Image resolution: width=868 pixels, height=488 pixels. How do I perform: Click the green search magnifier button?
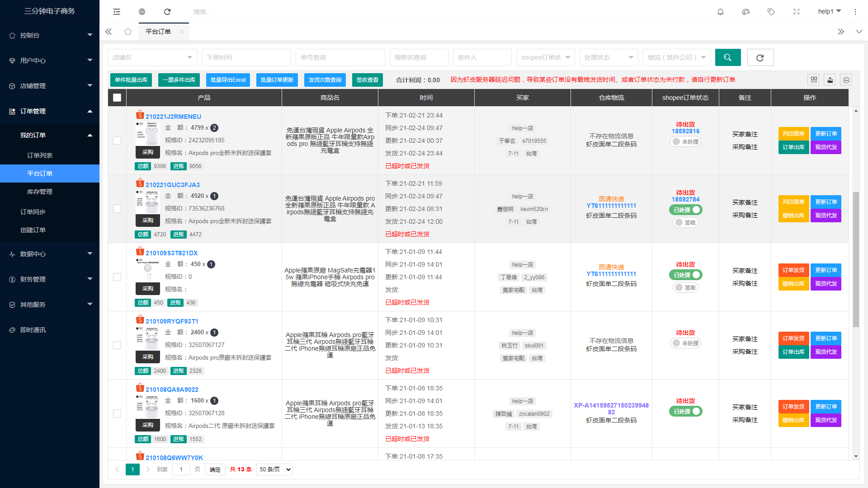click(728, 57)
